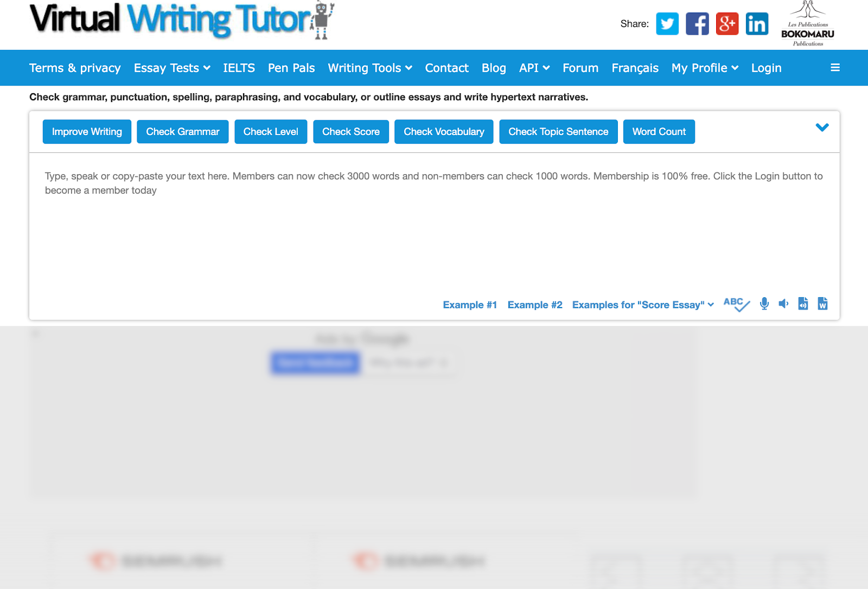868x589 pixels.
Task: Click the Login link
Action: click(767, 68)
